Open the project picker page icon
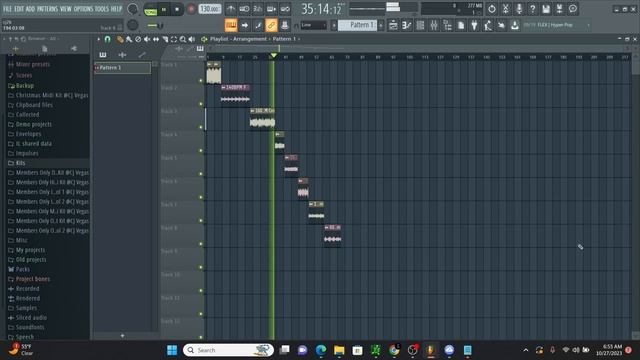 (x=461, y=25)
